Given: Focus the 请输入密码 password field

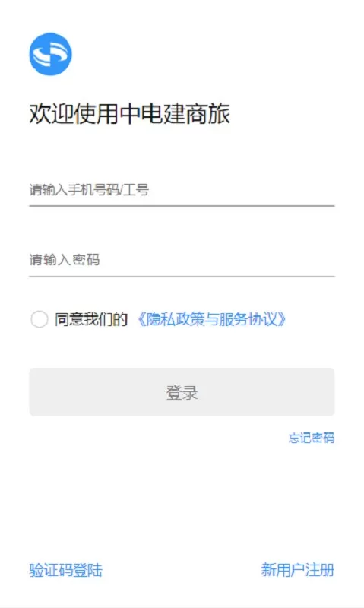Looking at the screenshot, I should 182,260.
